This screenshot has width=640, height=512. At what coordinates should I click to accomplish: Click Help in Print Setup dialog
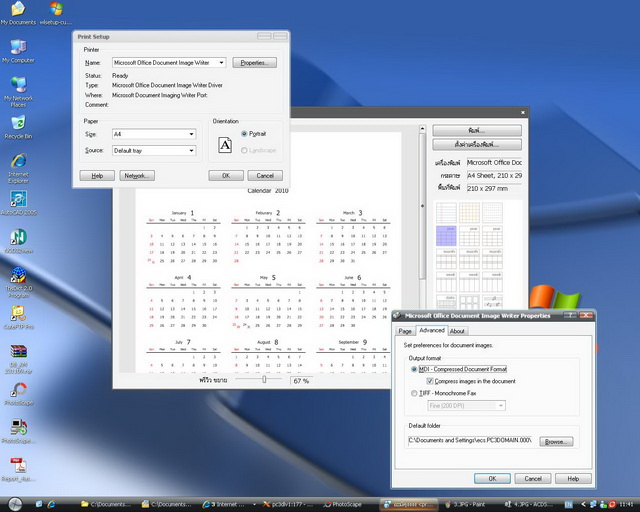[97, 176]
